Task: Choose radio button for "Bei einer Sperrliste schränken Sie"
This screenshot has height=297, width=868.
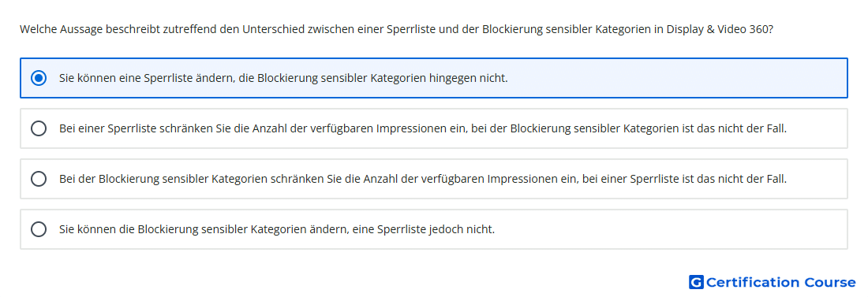Action: tap(39, 128)
